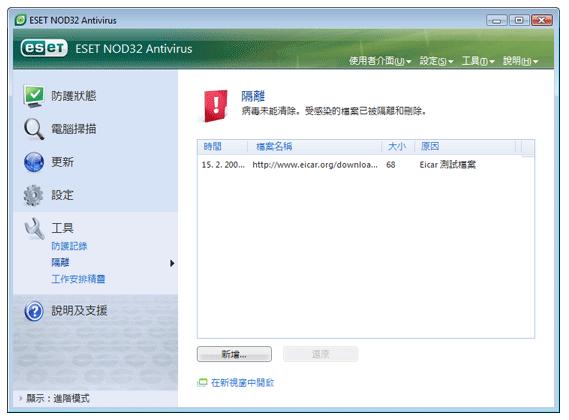Viewport: 569px width, 420px height.
Task: Click the 在新視窗中開啟 link
Action: click(x=242, y=382)
